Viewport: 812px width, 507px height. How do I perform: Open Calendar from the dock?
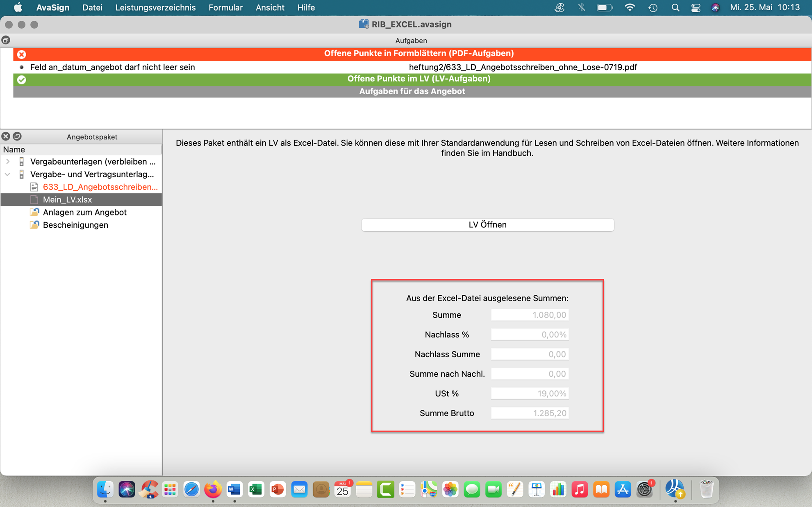click(342, 489)
